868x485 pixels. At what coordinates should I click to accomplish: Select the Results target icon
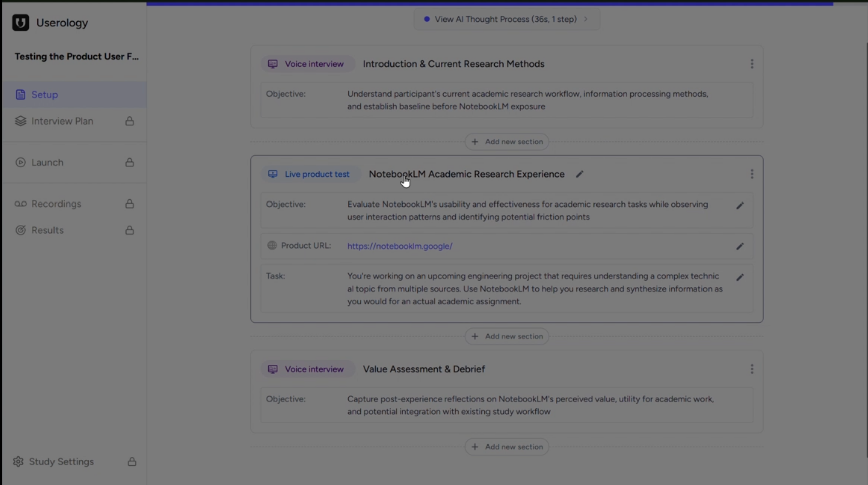pos(21,230)
